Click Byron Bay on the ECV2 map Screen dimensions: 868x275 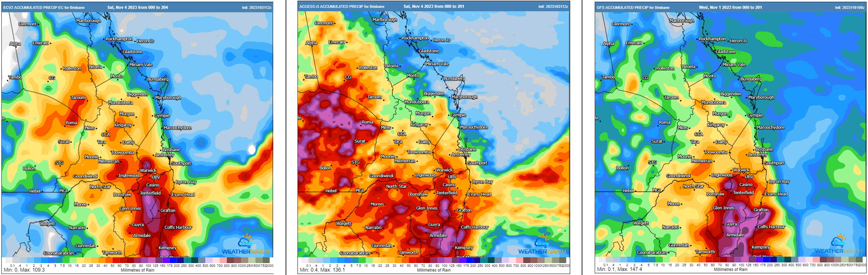coord(186,182)
